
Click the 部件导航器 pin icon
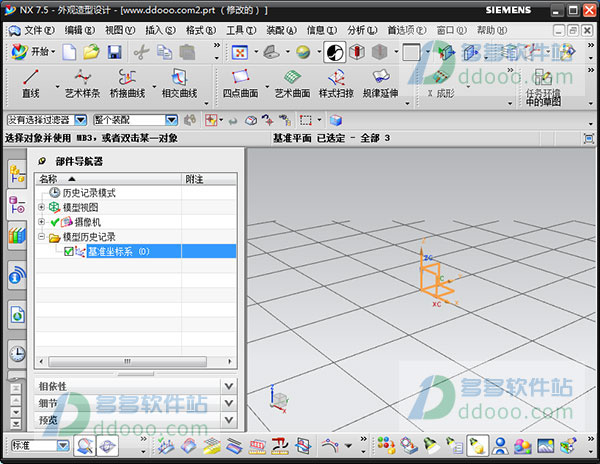pyautogui.click(x=42, y=161)
